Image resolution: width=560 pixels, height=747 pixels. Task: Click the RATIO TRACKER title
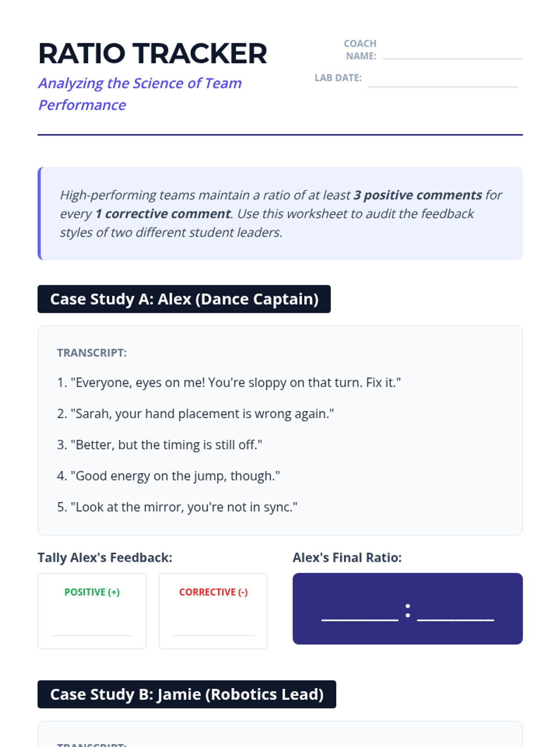(x=152, y=53)
